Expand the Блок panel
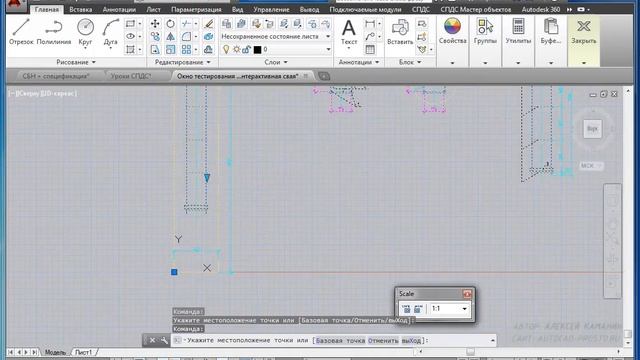 coord(410,62)
